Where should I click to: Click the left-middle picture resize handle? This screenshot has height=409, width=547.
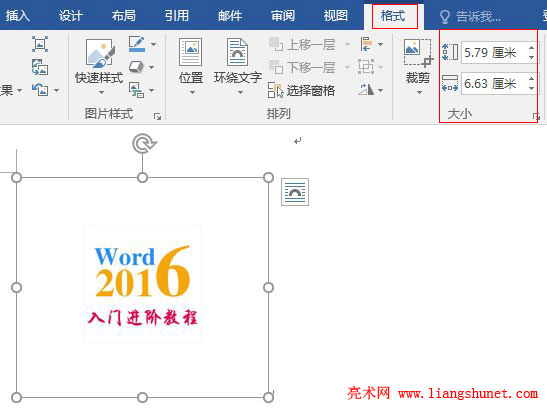tap(16, 288)
